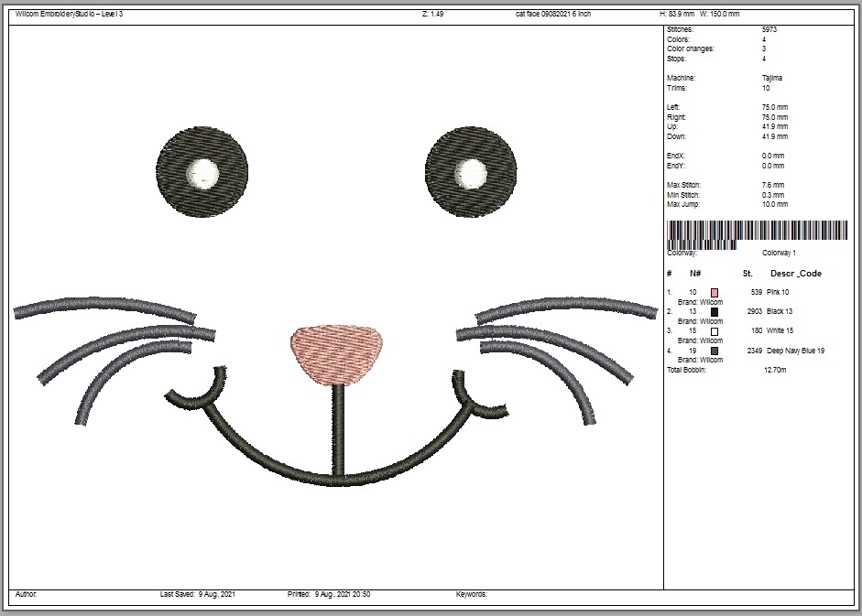
Task: Click the right cat eye
Action: [471, 171]
